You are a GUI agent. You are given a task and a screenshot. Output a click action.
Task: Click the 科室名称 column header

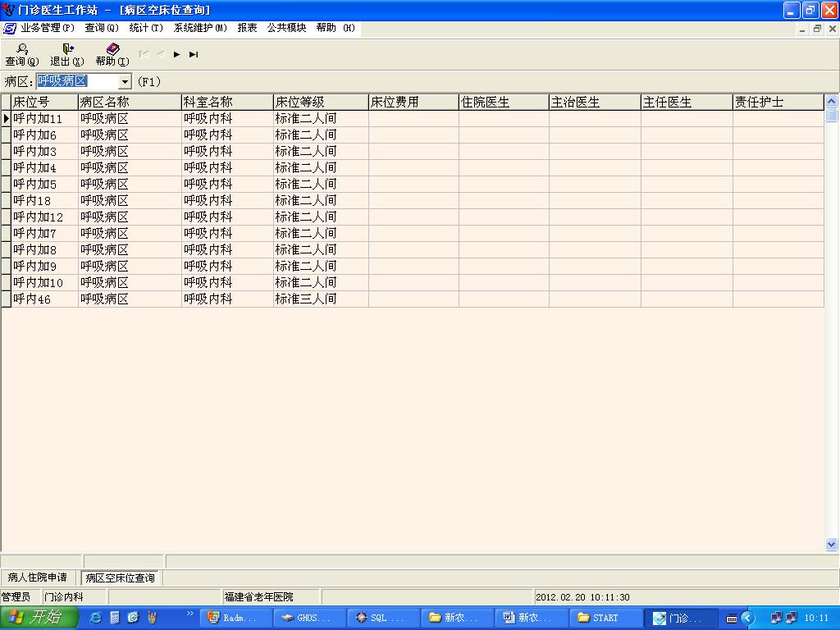click(x=227, y=102)
